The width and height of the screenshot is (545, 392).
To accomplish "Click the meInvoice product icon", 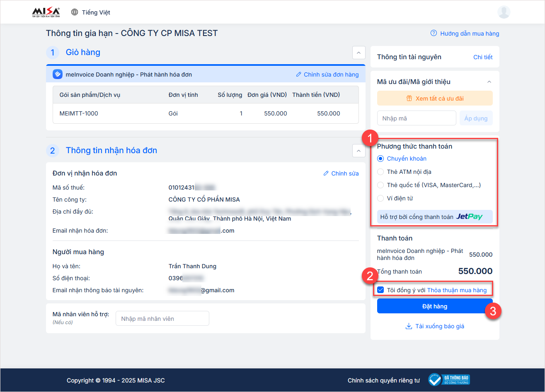I will click(x=58, y=75).
